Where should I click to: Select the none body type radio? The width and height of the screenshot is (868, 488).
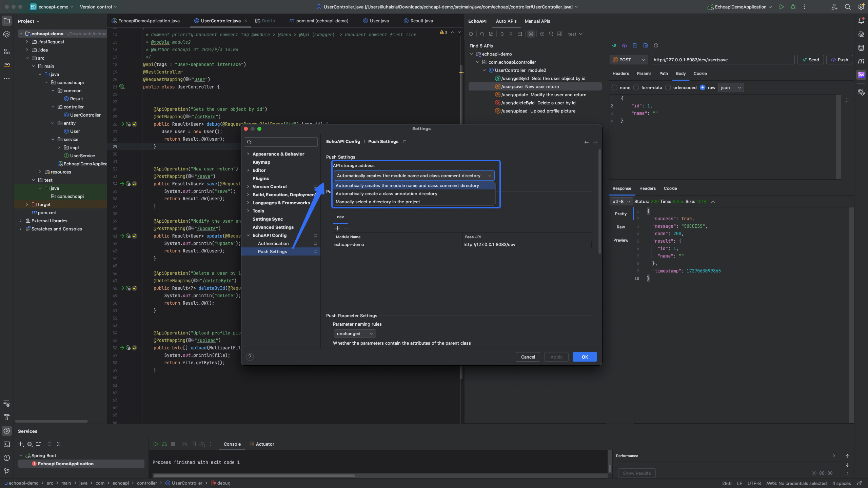tap(614, 87)
